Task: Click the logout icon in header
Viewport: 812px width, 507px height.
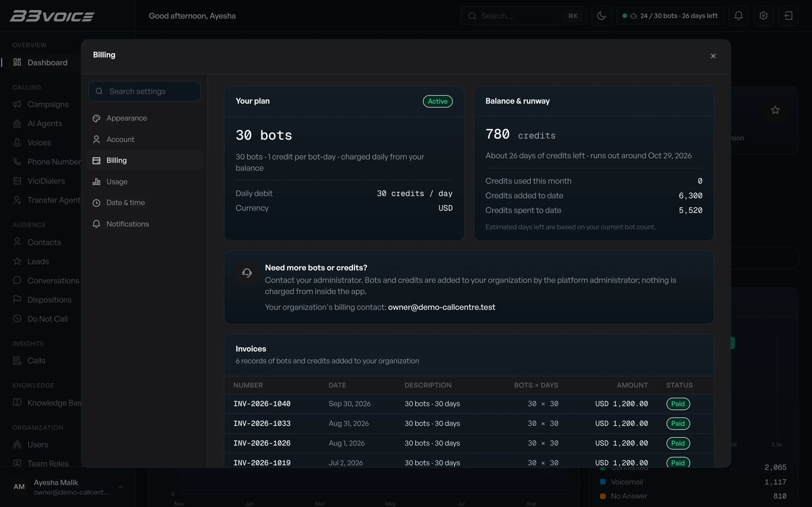Action: tap(788, 16)
